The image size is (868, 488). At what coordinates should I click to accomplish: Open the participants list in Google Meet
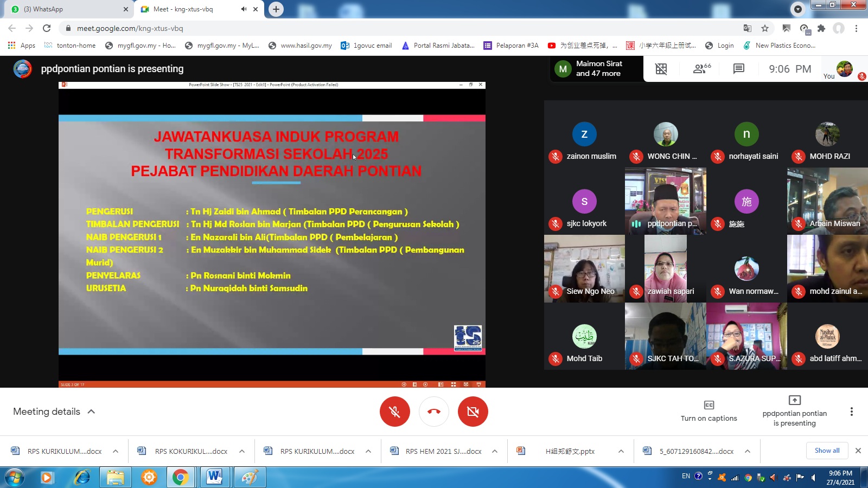(x=700, y=68)
